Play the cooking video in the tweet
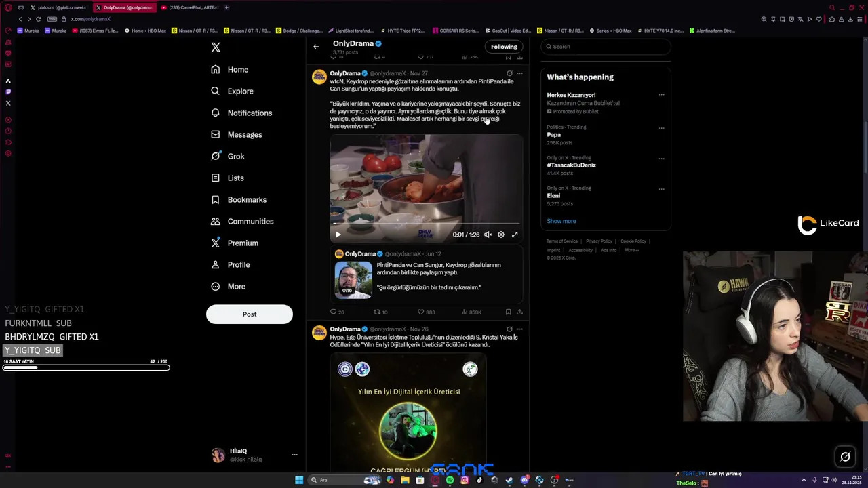 [338, 235]
